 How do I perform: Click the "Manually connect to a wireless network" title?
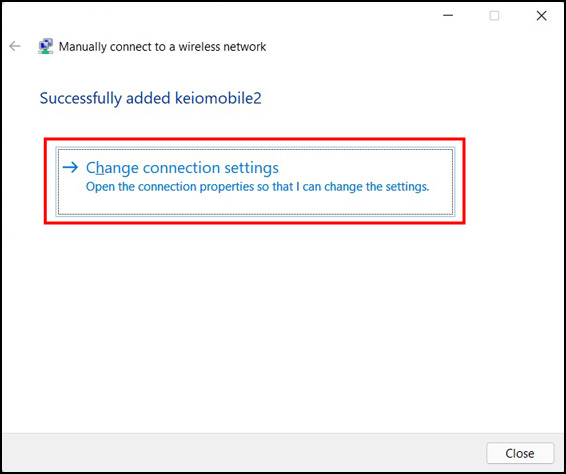click(162, 47)
